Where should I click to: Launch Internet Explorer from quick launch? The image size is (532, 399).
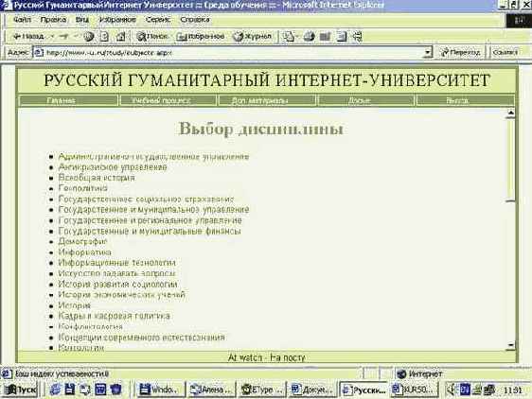(55, 390)
